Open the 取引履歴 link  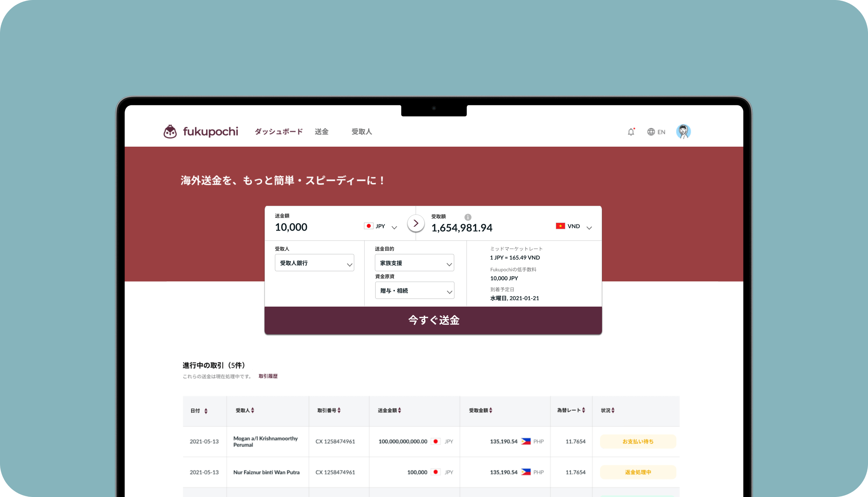(268, 376)
